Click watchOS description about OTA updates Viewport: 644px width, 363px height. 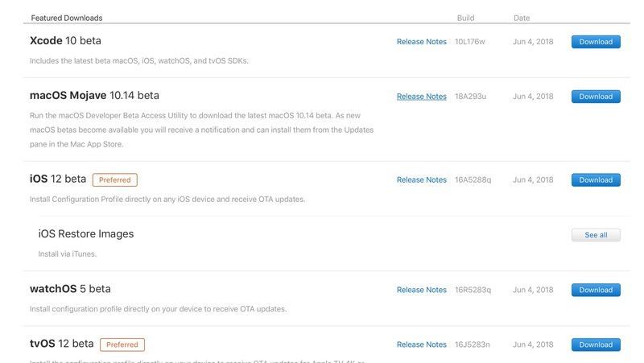pyautogui.click(x=158, y=309)
